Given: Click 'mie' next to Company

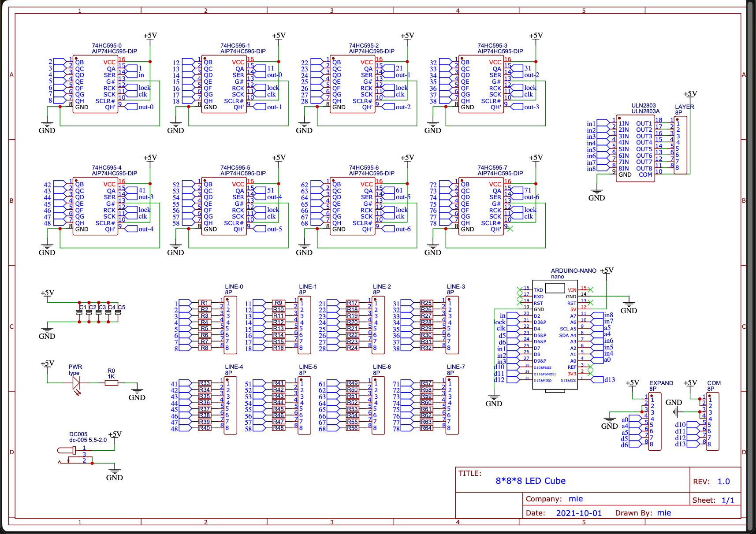Looking at the screenshot, I should click(576, 499).
